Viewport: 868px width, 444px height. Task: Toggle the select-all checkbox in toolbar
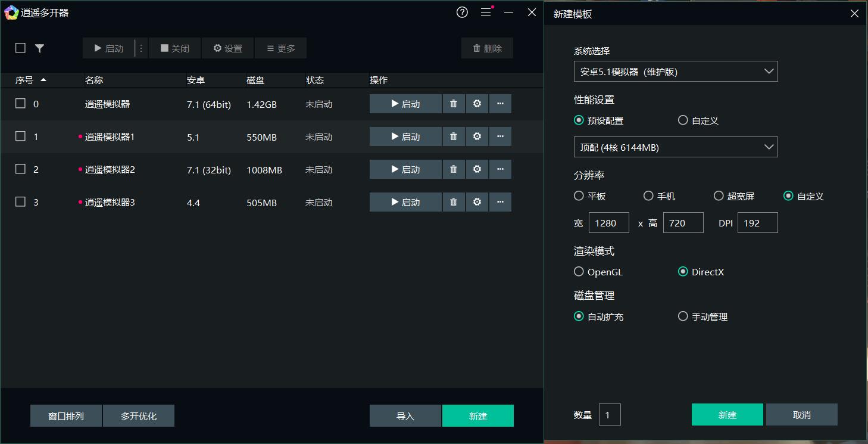click(x=20, y=48)
